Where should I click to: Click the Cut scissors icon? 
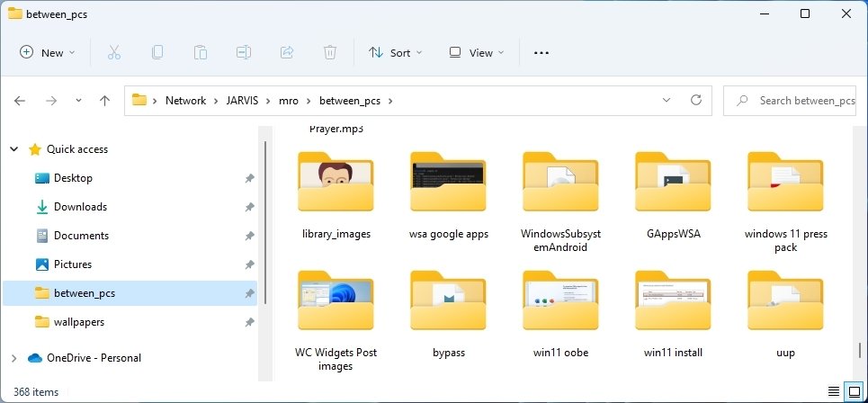(x=114, y=52)
